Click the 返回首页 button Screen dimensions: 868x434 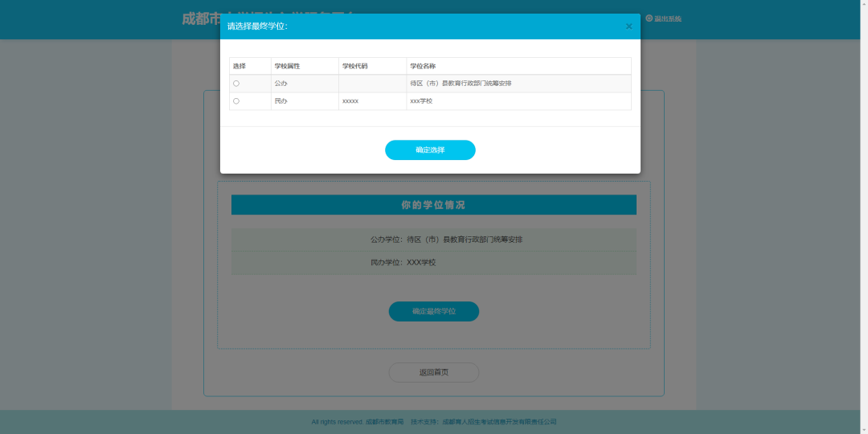coord(433,372)
